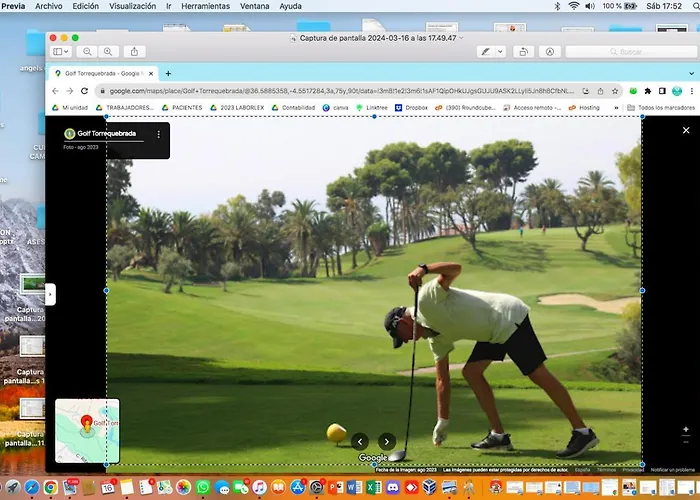Rotate the image using Preview's rotate button

tap(523, 52)
